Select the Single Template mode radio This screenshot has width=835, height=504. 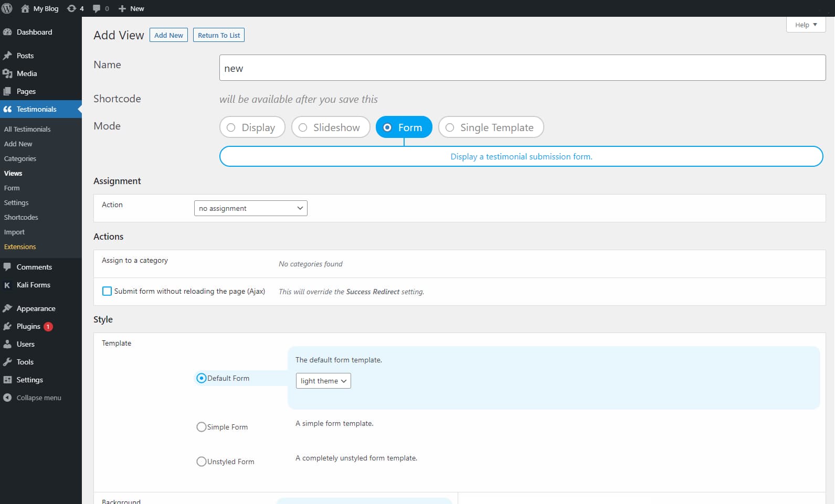tap(450, 127)
